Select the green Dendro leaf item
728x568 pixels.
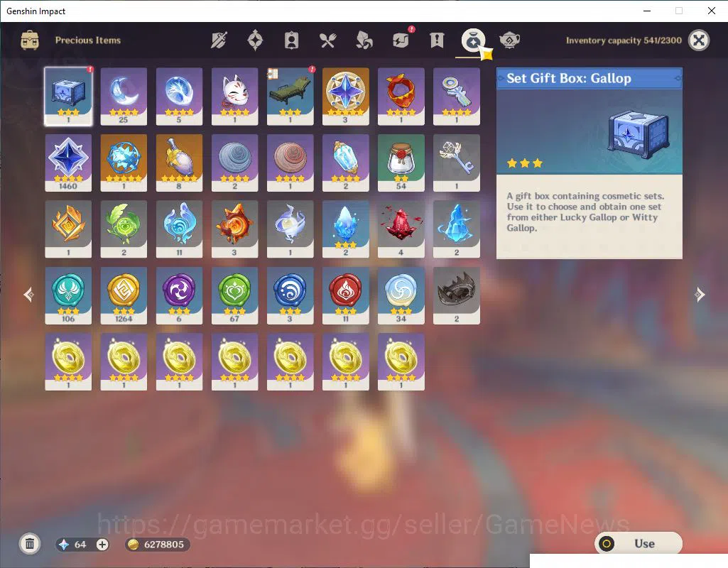point(124,229)
